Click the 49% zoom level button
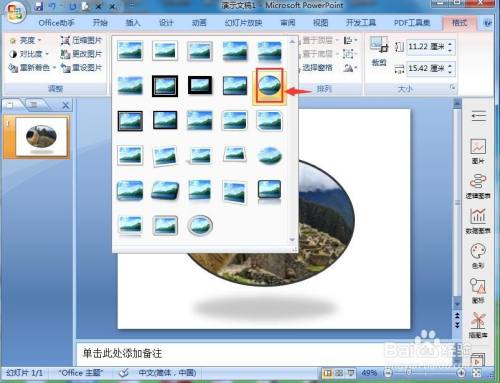 (x=369, y=373)
